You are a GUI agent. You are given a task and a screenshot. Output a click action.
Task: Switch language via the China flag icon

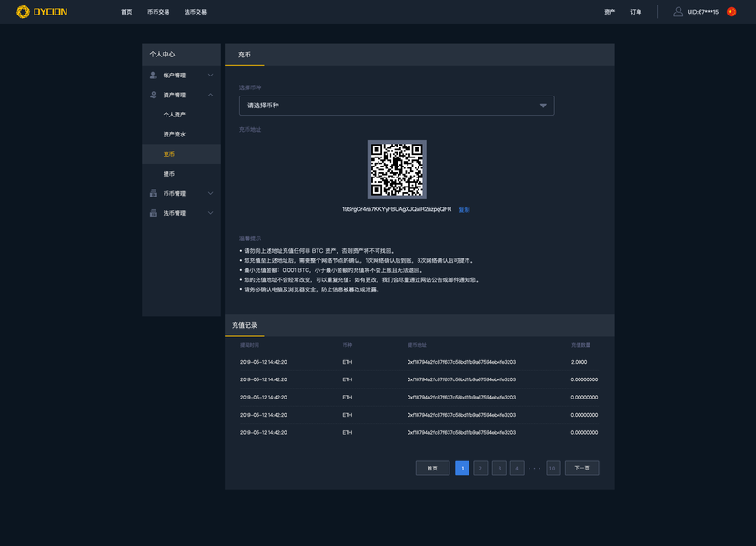click(731, 12)
